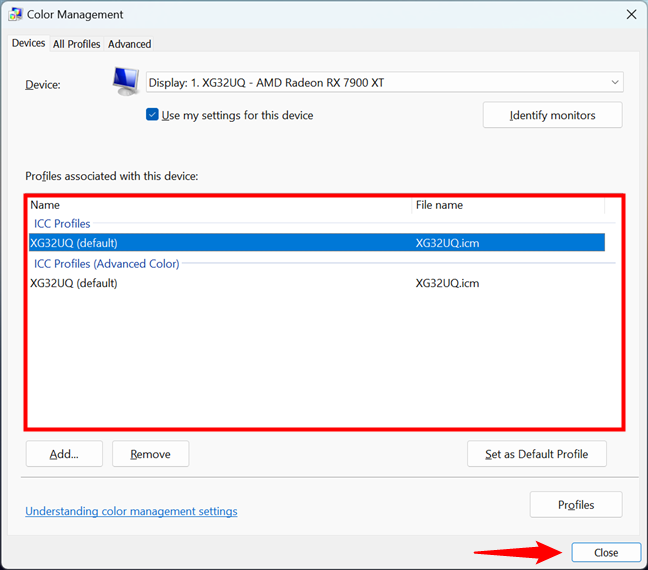Close the Color Management window with X

pos(631,14)
